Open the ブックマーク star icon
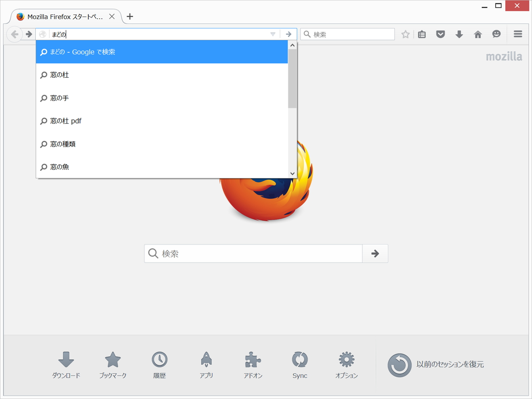The width and height of the screenshot is (532, 399). pos(113,359)
